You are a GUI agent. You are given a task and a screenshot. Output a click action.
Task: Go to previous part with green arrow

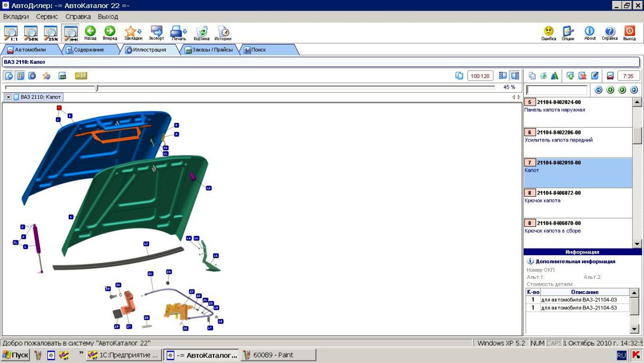(x=611, y=90)
